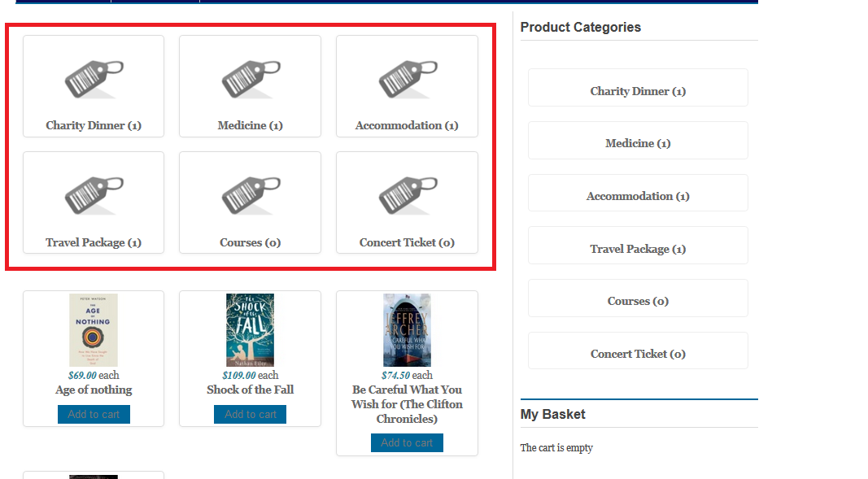Open Charity Dinner (1) in sidebar categories
This screenshot has width=868, height=479.
[x=638, y=91]
